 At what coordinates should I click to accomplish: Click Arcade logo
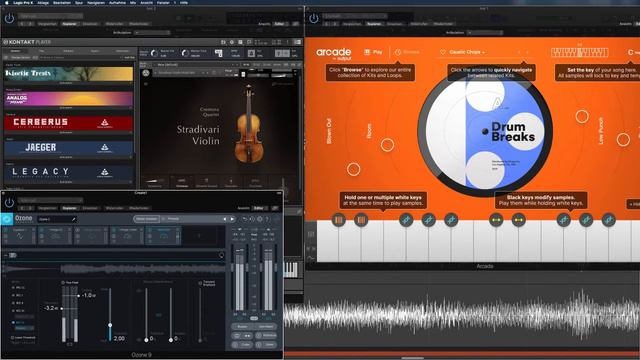click(x=333, y=53)
